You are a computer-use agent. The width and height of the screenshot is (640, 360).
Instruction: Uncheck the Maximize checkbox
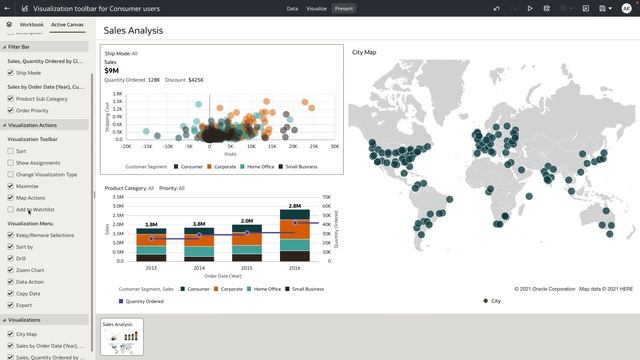click(x=11, y=186)
